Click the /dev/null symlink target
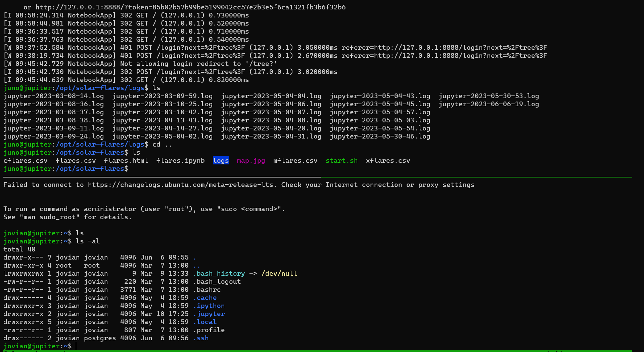The height and width of the screenshot is (352, 644). (279, 273)
